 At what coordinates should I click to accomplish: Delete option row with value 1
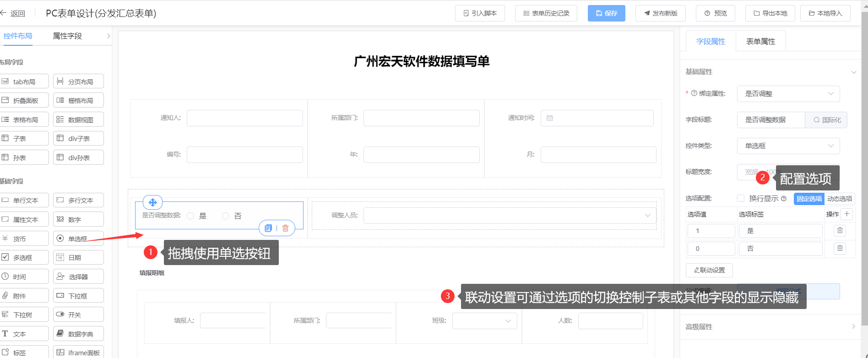(x=840, y=231)
